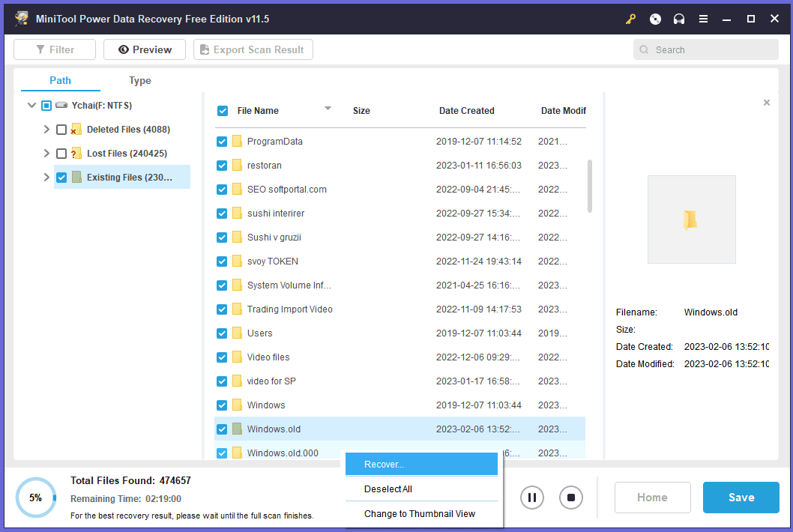This screenshot has height=532, width=793.
Task: Open the hamburger menu icon
Action: [703, 19]
